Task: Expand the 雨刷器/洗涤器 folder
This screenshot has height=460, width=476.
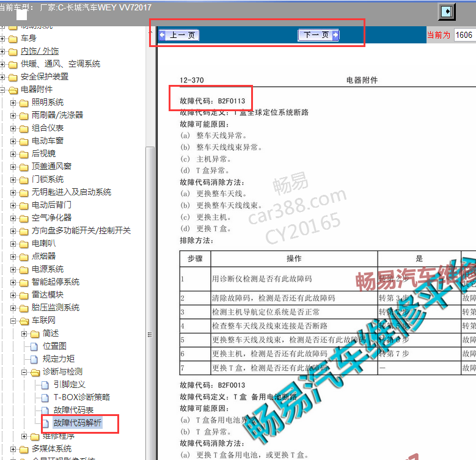Action: 13,115
